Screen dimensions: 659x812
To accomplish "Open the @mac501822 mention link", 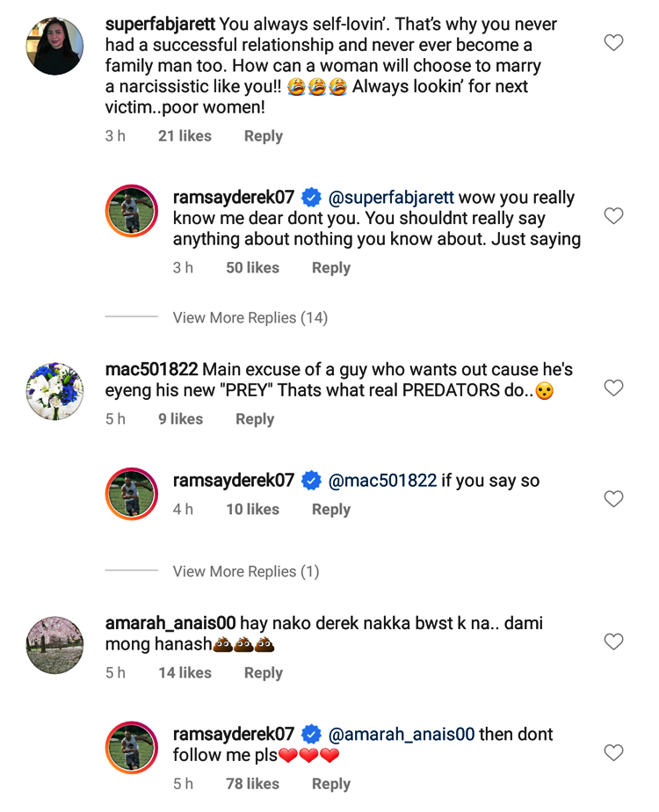I will pos(382,481).
